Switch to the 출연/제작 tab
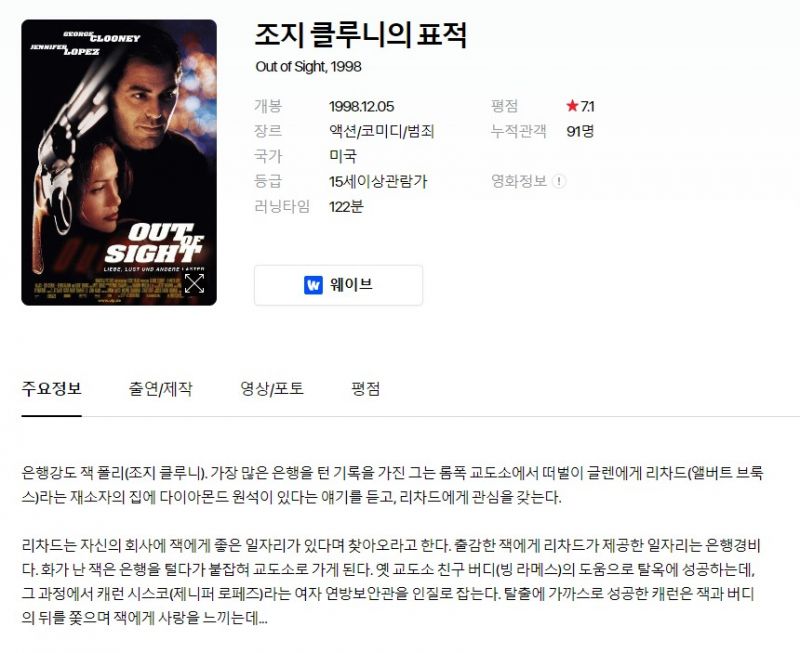800x653 pixels. [x=160, y=389]
